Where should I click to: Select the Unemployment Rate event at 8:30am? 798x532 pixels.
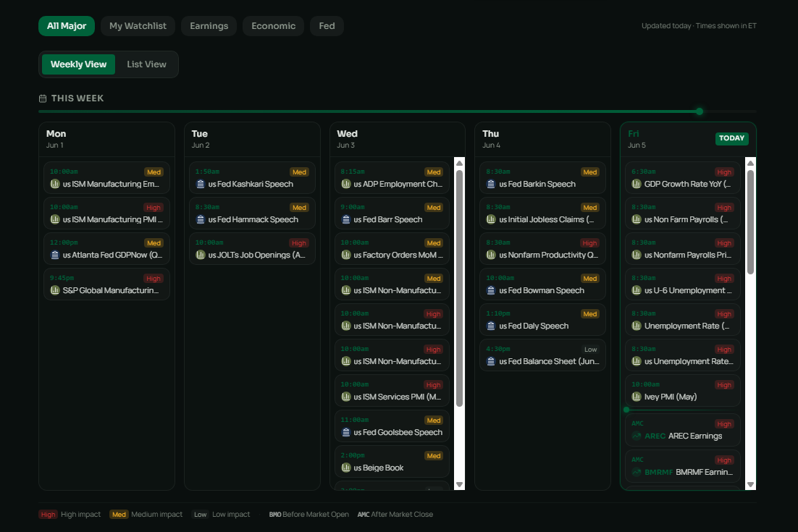[x=683, y=320]
